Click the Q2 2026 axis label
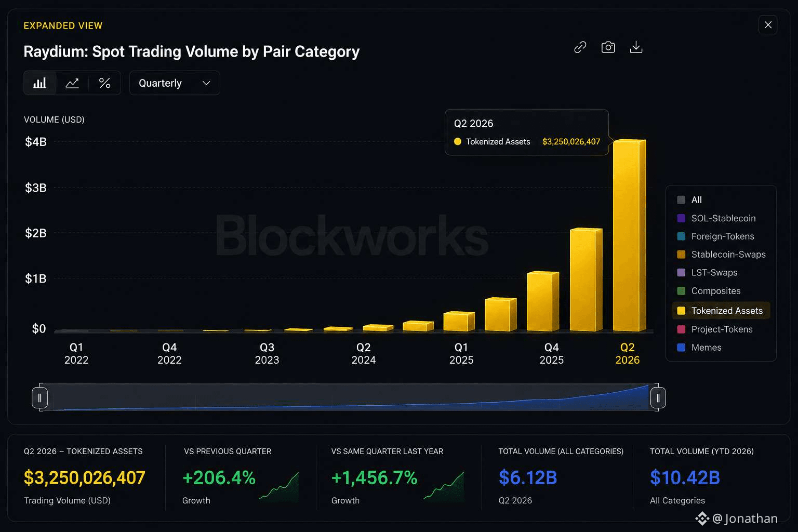This screenshot has width=798, height=532. pos(628,354)
